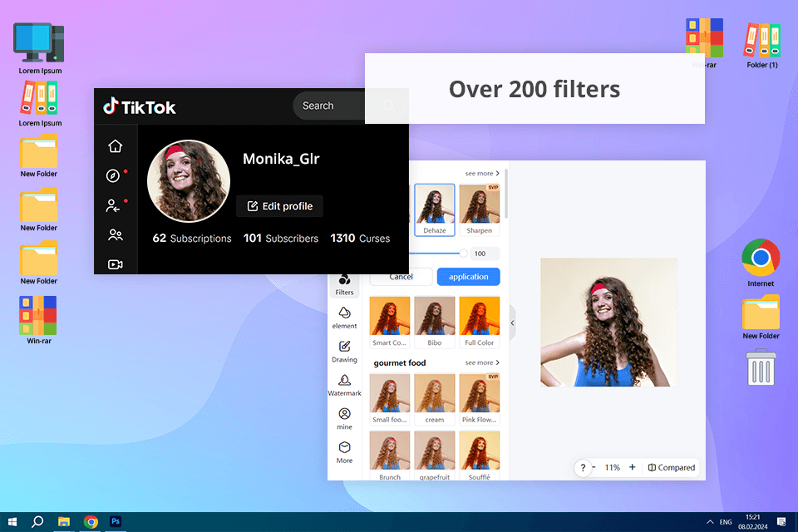
Task: Select the Pink Flow... filter thumbnail
Action: 480,399
